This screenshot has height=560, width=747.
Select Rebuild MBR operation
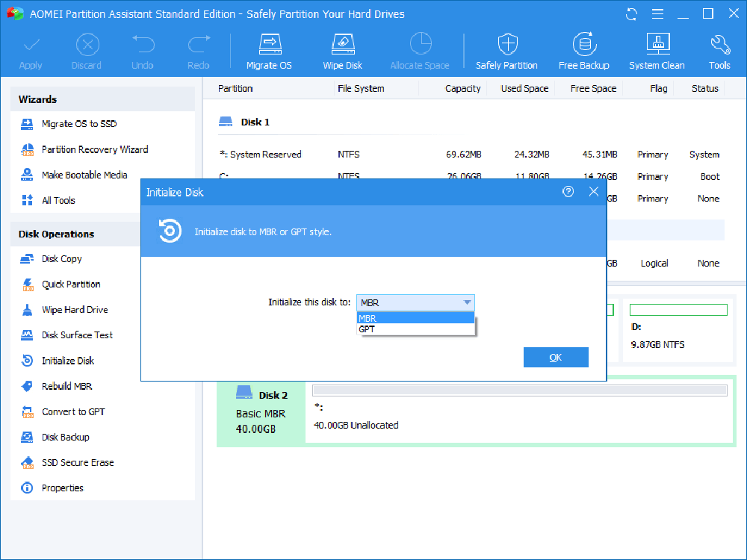[x=56, y=386]
